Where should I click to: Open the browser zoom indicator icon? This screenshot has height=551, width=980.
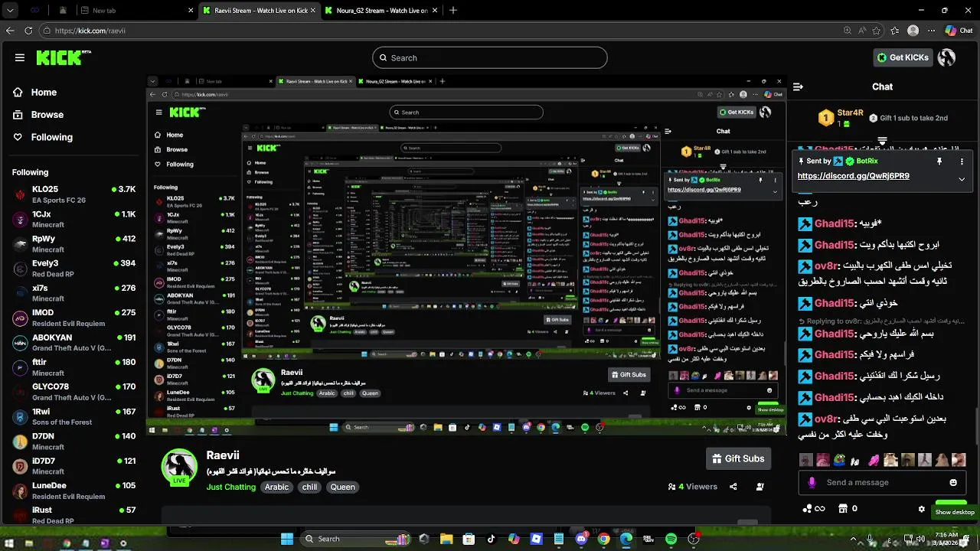(x=847, y=31)
